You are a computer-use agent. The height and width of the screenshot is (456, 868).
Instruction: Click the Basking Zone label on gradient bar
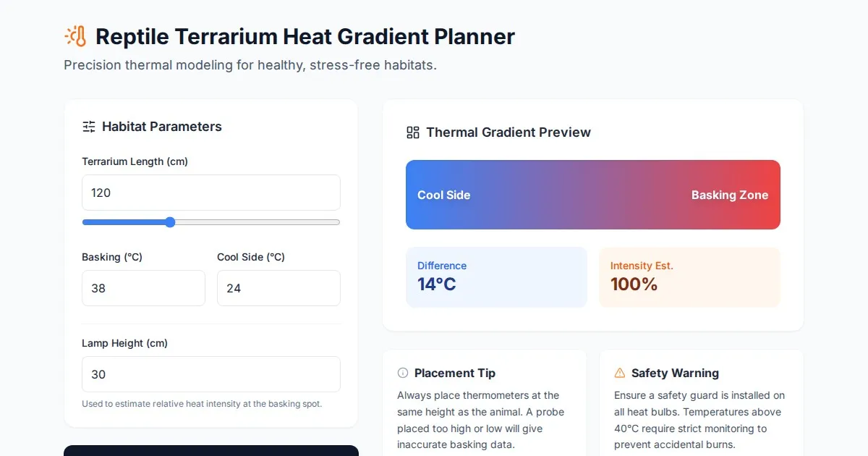(x=729, y=195)
